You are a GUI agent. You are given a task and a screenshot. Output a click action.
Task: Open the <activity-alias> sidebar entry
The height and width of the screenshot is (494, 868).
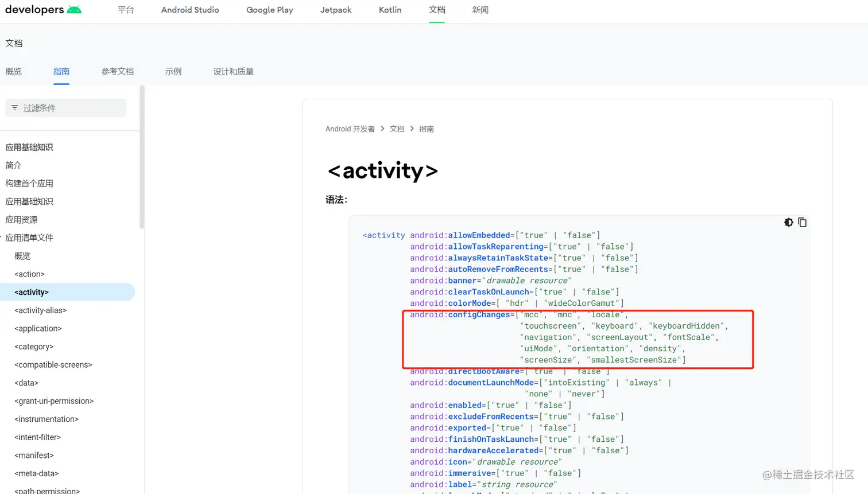click(40, 310)
